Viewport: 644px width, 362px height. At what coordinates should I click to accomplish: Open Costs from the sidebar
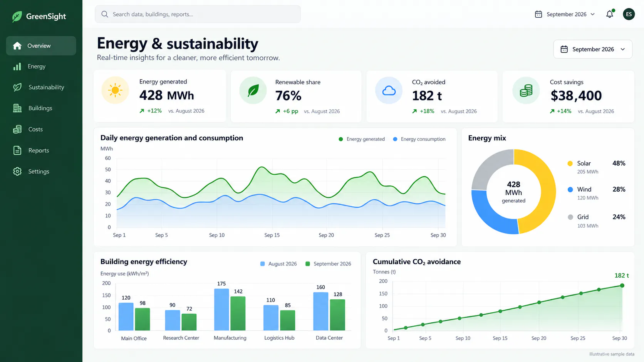41,129
